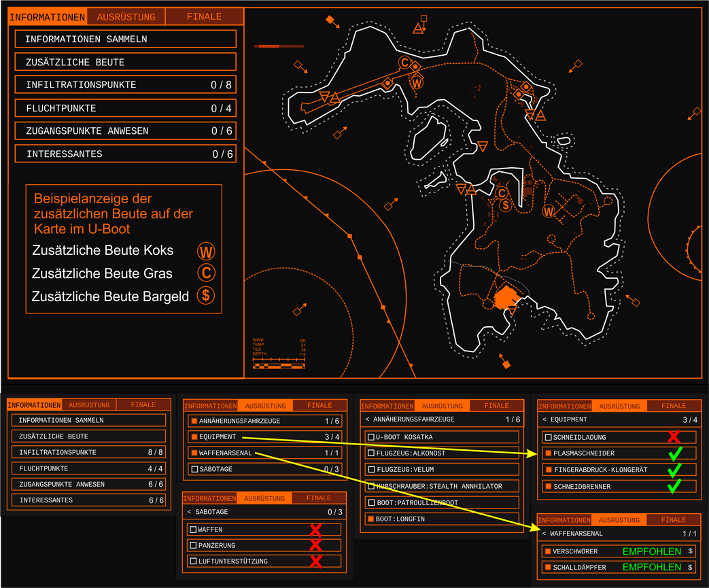Open the large Finale tab
Viewport: 709px width, 588px height.
[205, 17]
